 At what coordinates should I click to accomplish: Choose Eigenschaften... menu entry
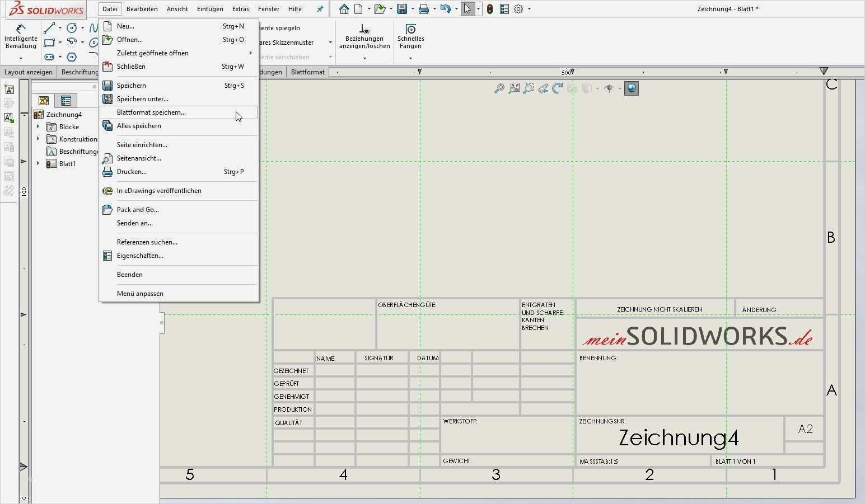coord(179,256)
